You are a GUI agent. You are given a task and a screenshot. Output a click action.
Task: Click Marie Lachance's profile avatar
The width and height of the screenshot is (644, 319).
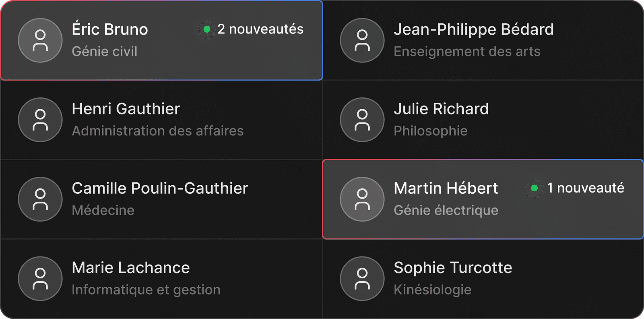pos(40,278)
